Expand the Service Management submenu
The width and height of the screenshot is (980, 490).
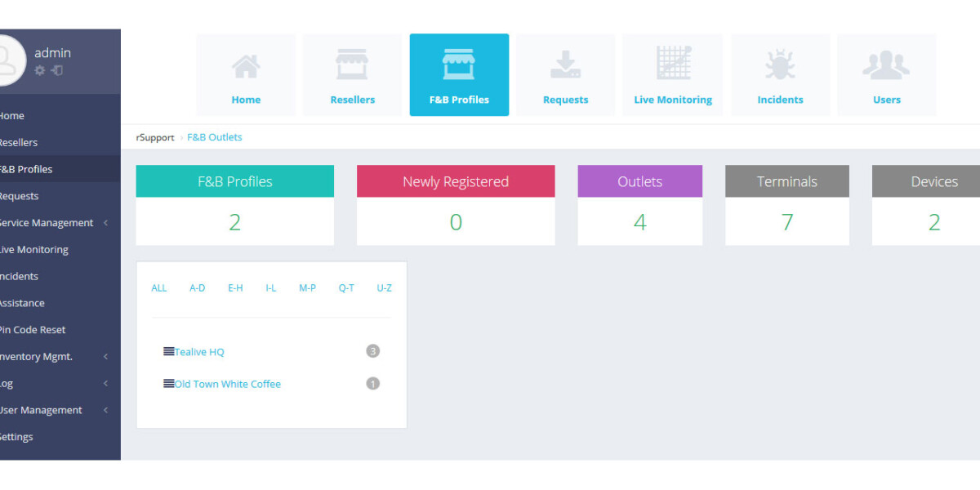[106, 223]
